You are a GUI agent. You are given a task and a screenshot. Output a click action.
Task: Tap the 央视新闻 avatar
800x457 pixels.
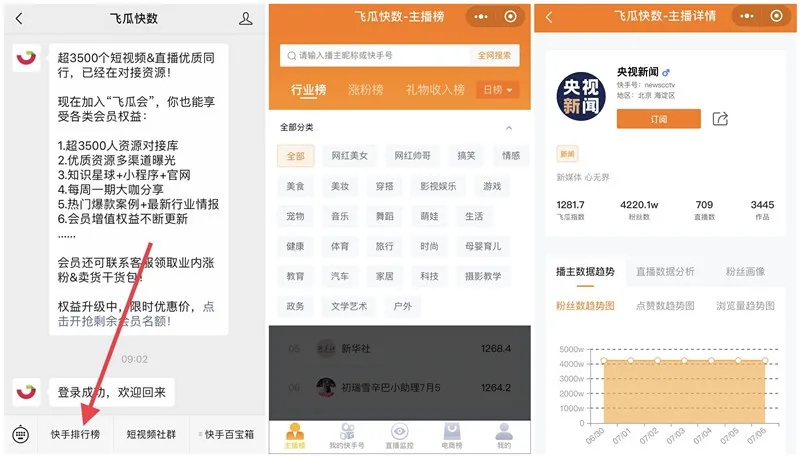coord(581,97)
